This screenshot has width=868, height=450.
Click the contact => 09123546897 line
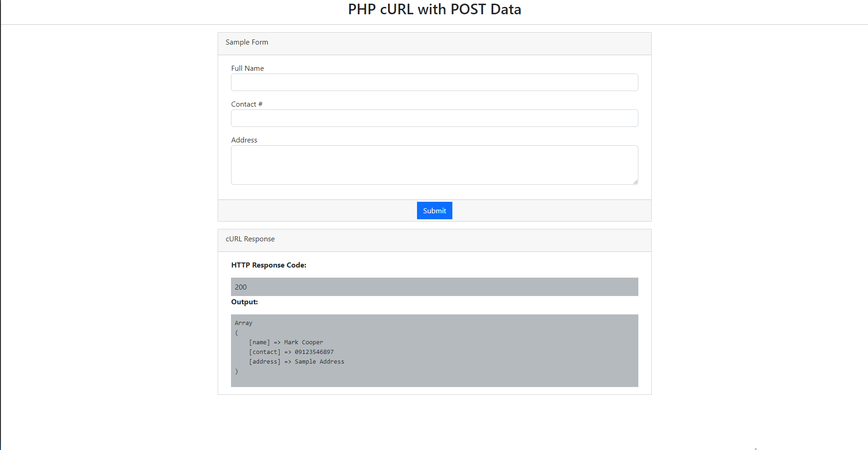tap(291, 352)
